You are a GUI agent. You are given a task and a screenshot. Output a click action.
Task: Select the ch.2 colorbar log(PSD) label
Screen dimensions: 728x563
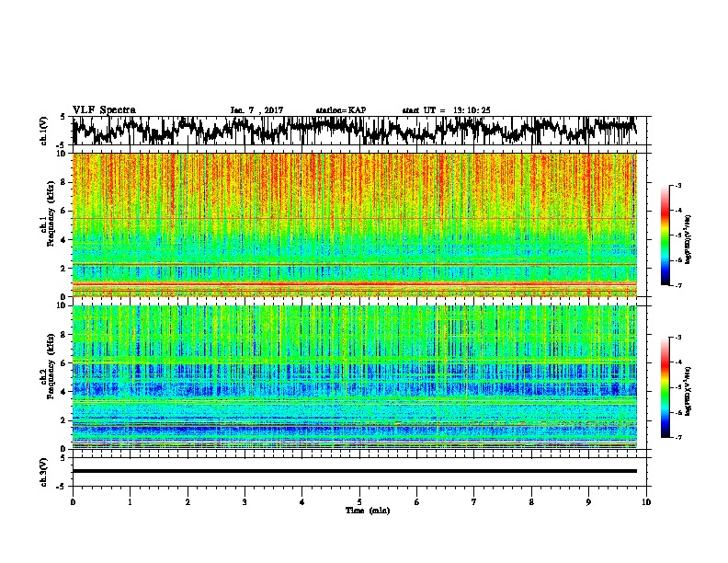688,392
